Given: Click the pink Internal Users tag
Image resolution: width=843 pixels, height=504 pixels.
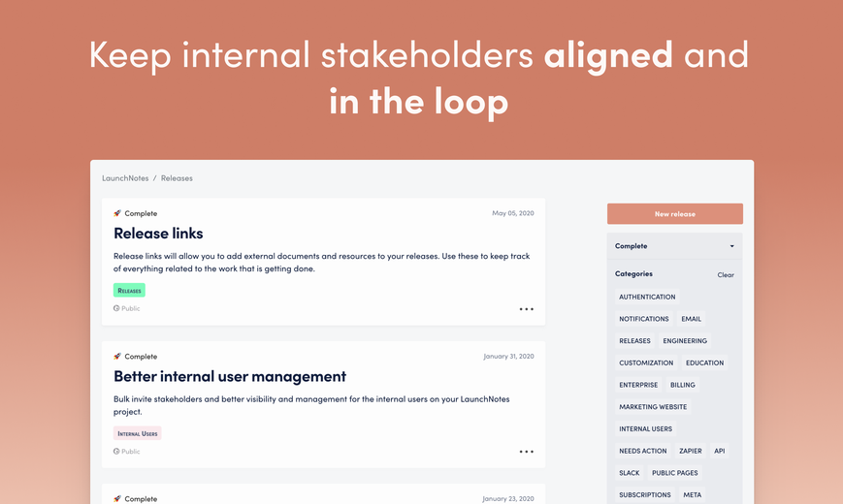Looking at the screenshot, I should click(x=137, y=433).
